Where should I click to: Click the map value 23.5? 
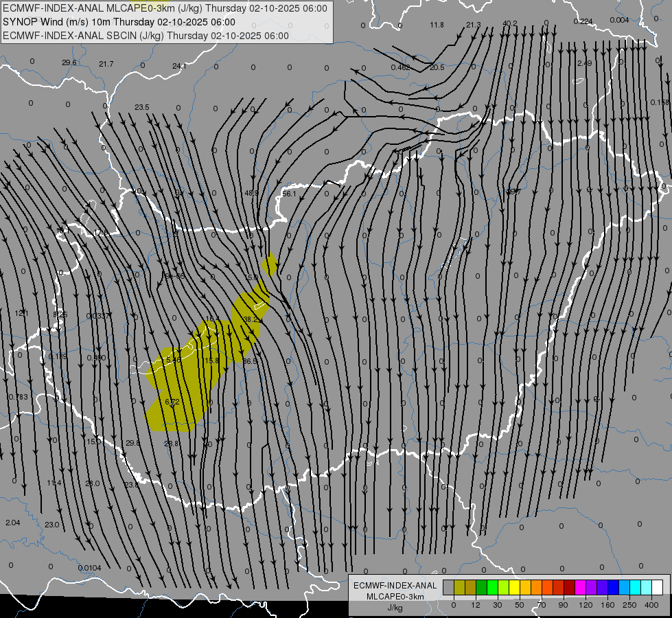[x=142, y=107]
